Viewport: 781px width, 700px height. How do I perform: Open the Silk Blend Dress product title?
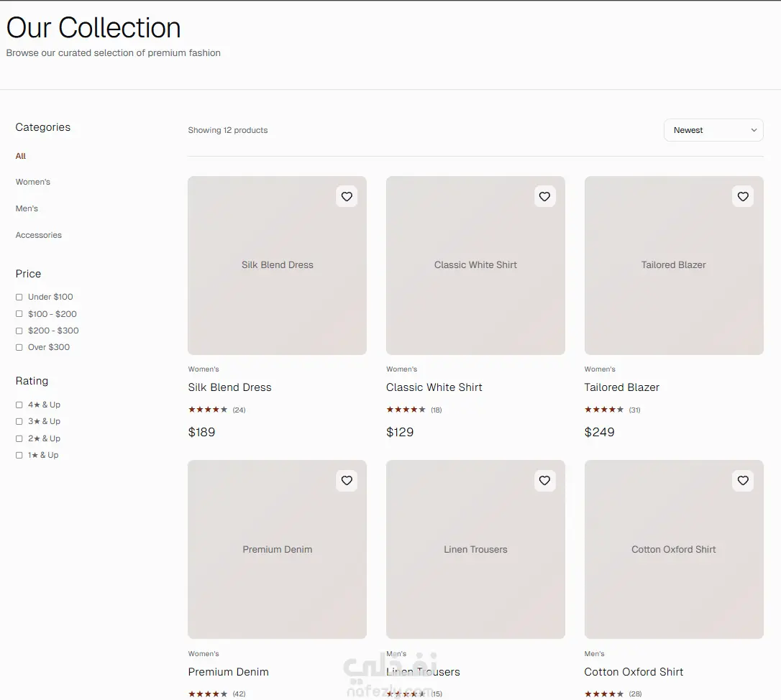click(x=229, y=387)
